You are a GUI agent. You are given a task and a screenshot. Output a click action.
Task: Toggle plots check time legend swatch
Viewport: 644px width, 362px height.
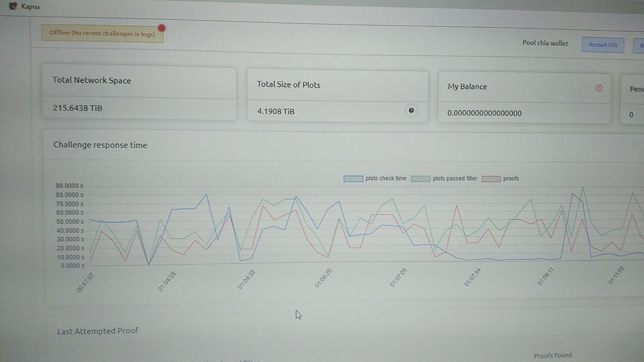pyautogui.click(x=353, y=178)
